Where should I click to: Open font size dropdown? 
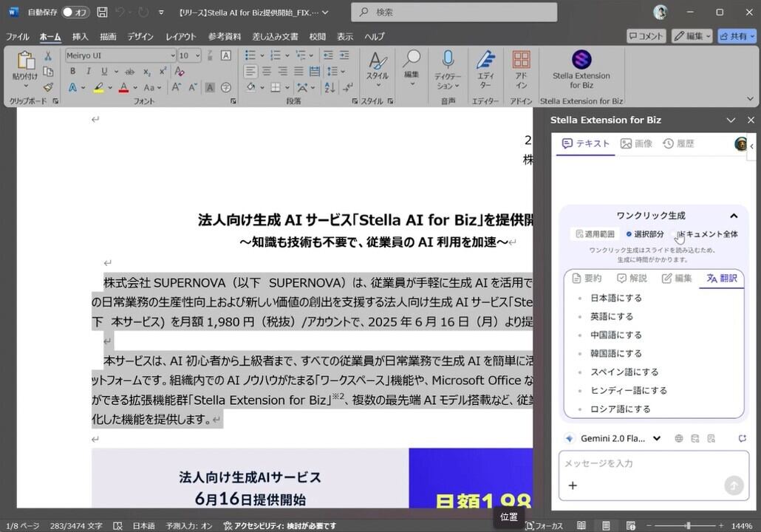[x=197, y=55]
